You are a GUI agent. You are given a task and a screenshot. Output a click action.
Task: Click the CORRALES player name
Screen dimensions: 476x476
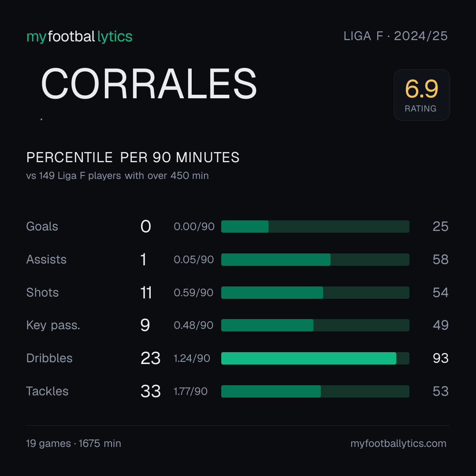tap(149, 84)
